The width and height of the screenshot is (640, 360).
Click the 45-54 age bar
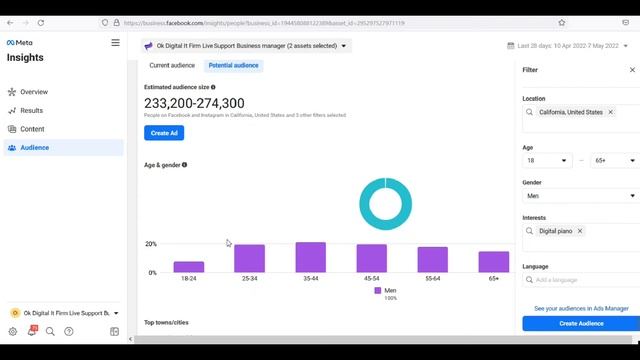click(371, 258)
